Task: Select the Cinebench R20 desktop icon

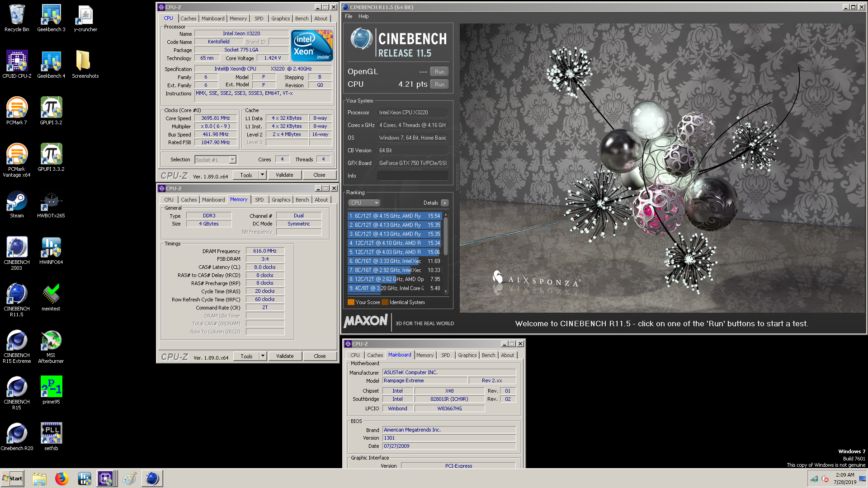Action: click(17, 437)
